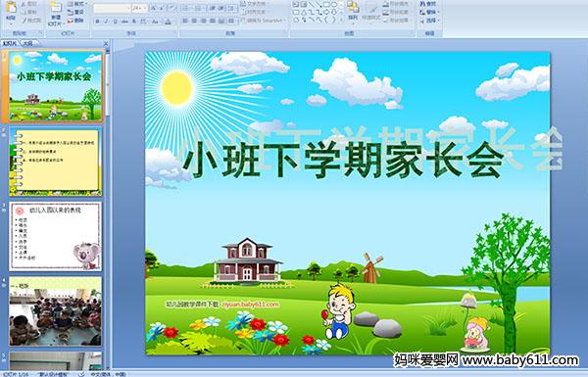Click the Delete slide icon
Screen dimensions: 588x377
click(x=76, y=21)
